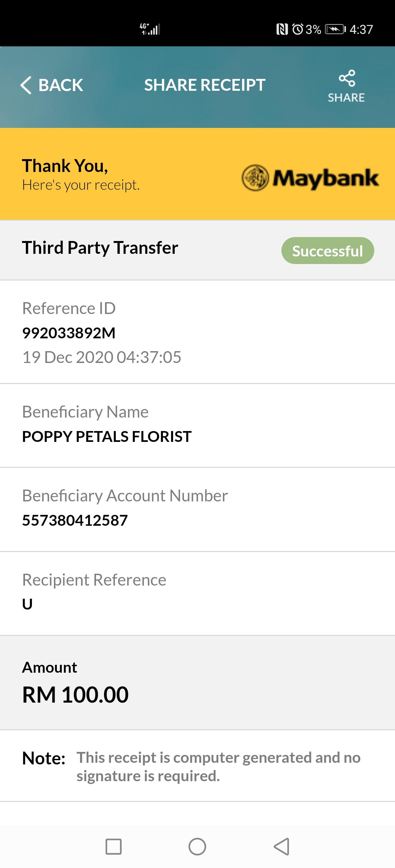Tap the BACK label
Image resolution: width=395 pixels, height=868 pixels.
(x=61, y=85)
